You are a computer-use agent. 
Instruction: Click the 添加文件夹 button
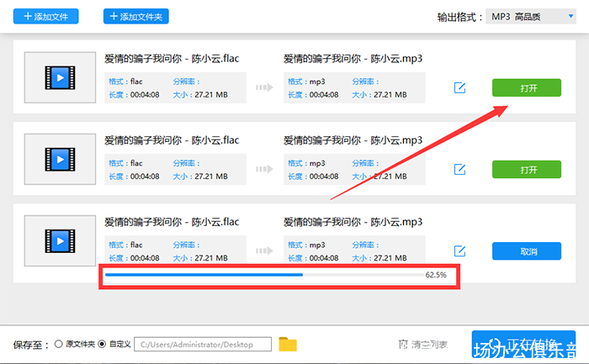pos(136,17)
